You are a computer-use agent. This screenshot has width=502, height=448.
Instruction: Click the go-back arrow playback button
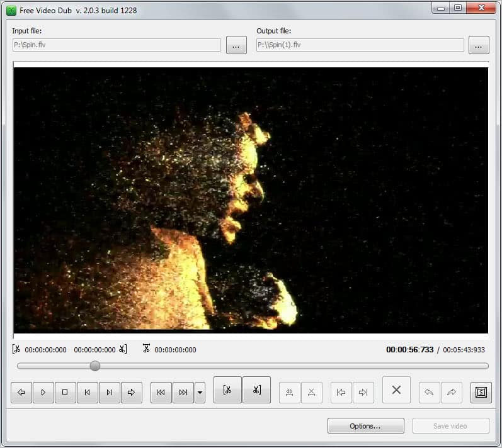tap(21, 393)
